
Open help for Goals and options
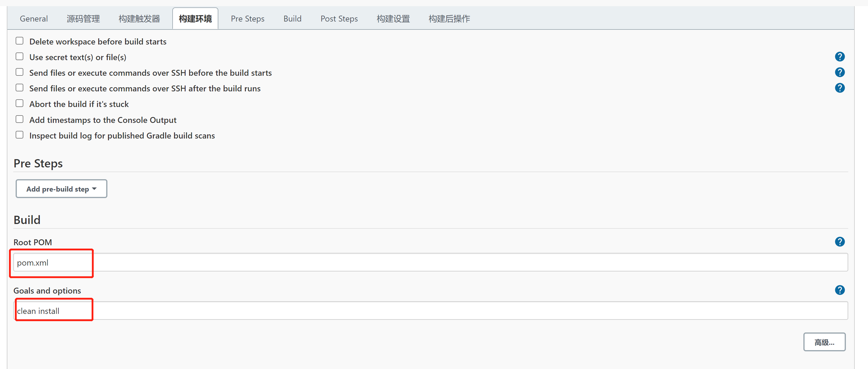[840, 290]
